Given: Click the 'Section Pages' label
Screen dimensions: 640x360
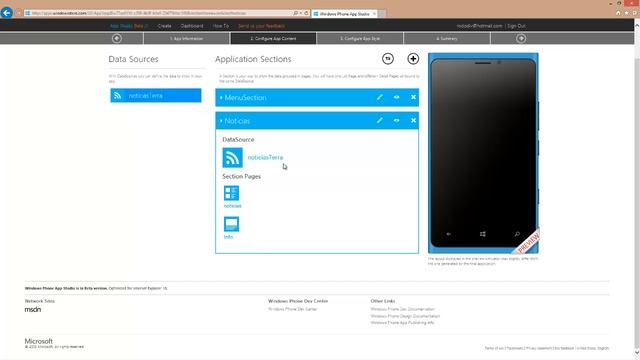Looking at the screenshot, I should (x=241, y=176).
